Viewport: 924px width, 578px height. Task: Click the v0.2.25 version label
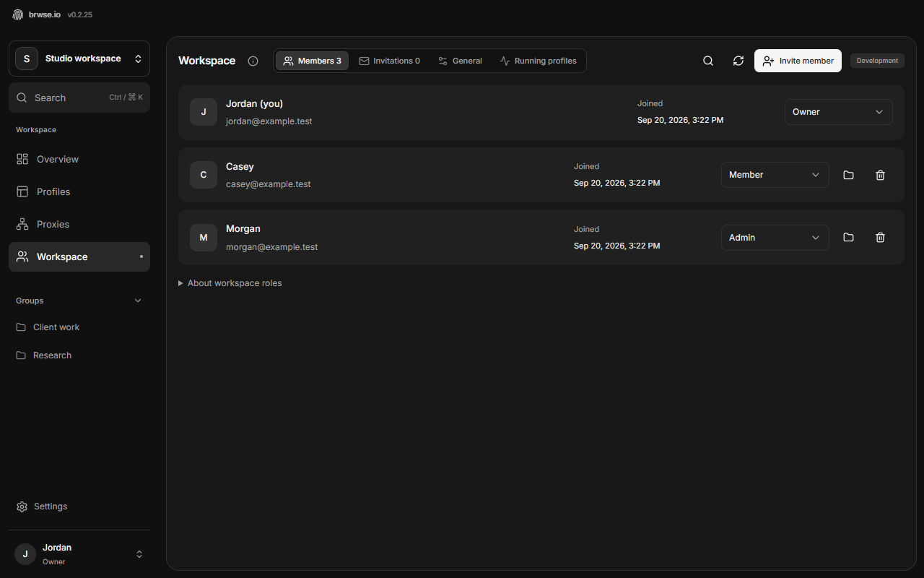(x=80, y=14)
